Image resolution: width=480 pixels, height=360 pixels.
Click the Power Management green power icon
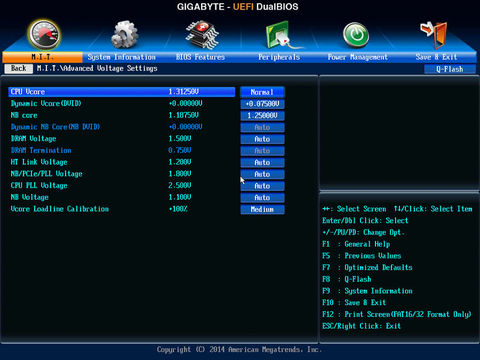click(x=356, y=35)
